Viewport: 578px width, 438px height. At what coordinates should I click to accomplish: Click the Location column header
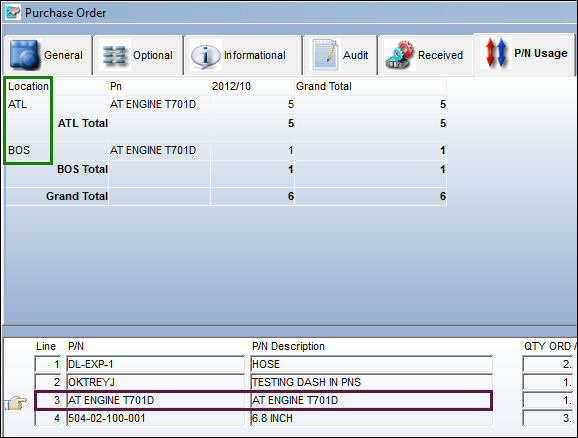point(28,86)
